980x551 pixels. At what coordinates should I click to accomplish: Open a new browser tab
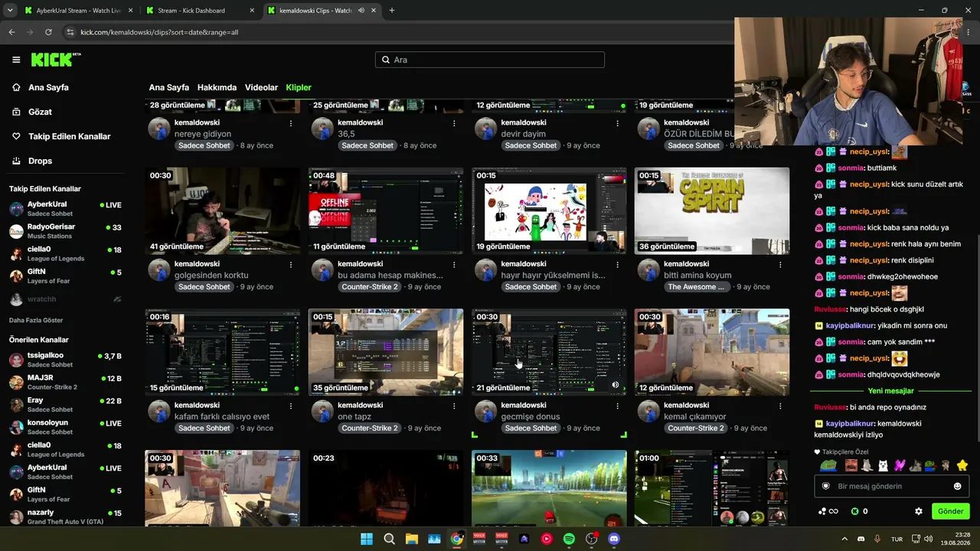point(392,11)
